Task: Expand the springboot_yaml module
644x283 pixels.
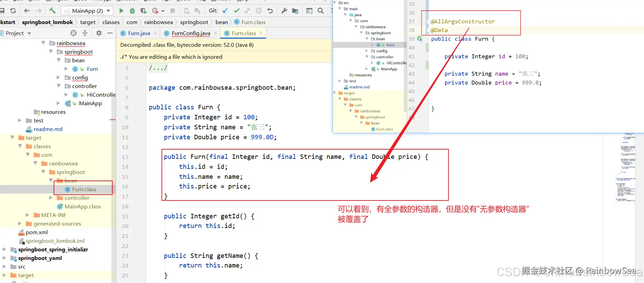Action: (4, 258)
